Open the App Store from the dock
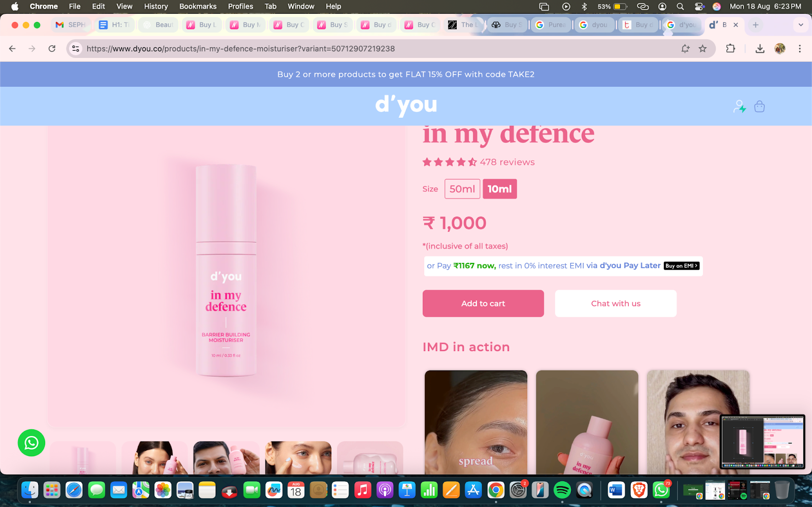The height and width of the screenshot is (507, 812). pyautogui.click(x=473, y=490)
